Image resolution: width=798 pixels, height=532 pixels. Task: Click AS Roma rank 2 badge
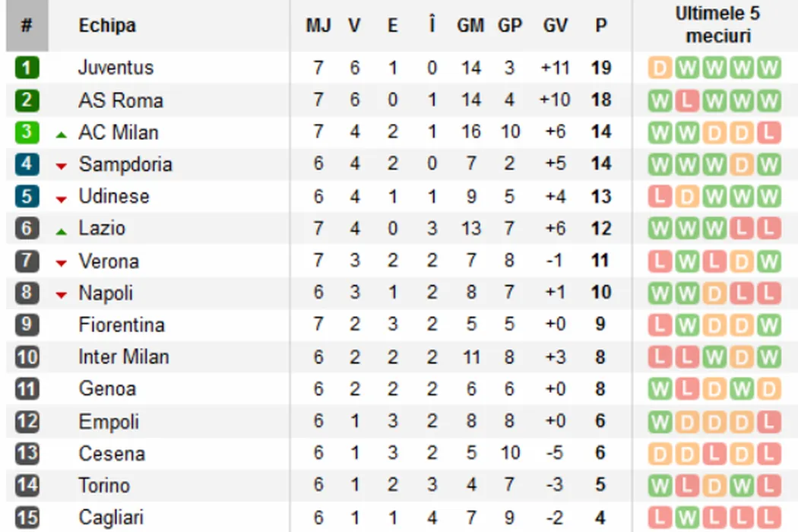click(27, 100)
